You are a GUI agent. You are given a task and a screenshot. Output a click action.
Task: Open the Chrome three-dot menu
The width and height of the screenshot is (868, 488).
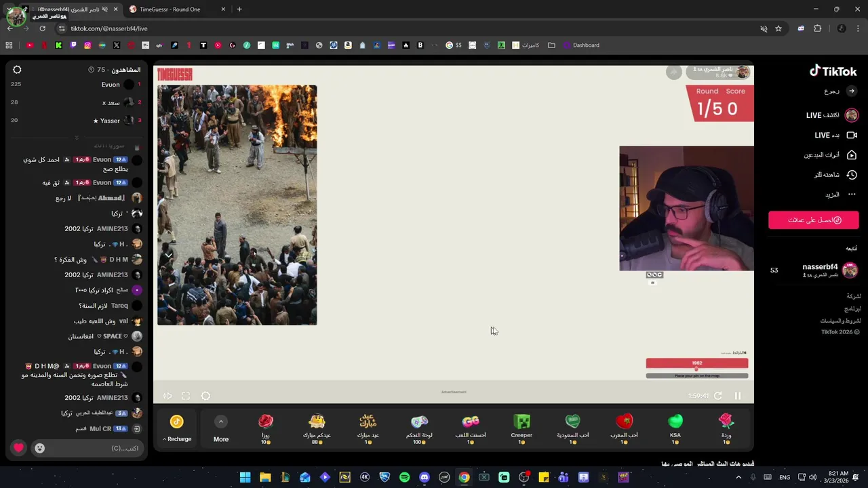tap(857, 28)
